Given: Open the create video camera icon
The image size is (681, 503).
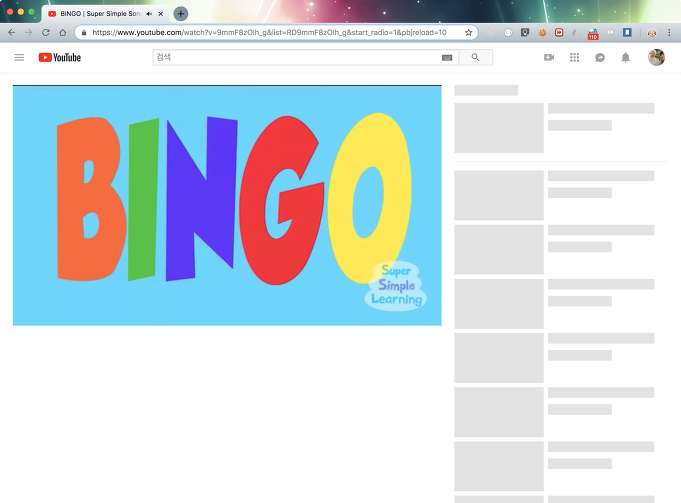Looking at the screenshot, I should (x=549, y=57).
